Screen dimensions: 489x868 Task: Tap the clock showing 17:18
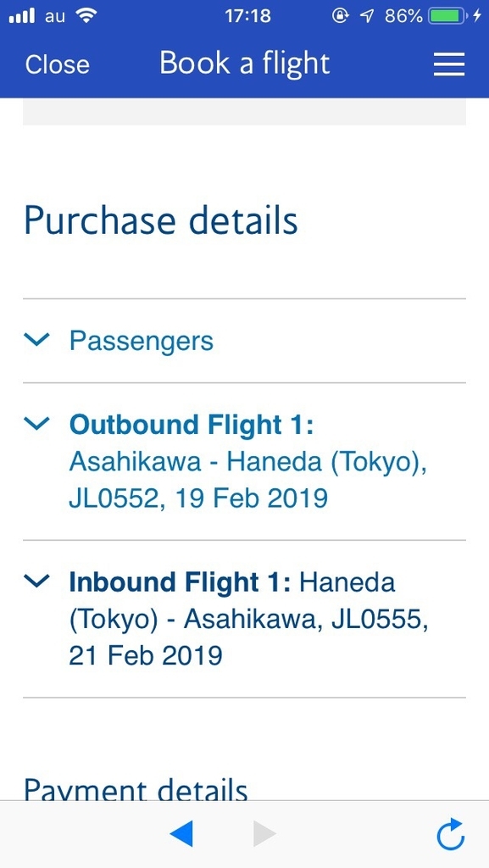click(x=244, y=14)
